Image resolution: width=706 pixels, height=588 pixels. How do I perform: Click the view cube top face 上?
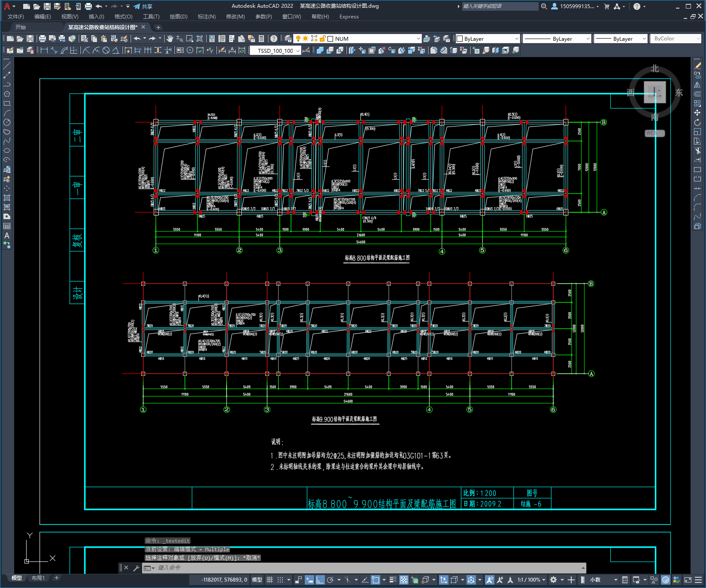[654, 92]
